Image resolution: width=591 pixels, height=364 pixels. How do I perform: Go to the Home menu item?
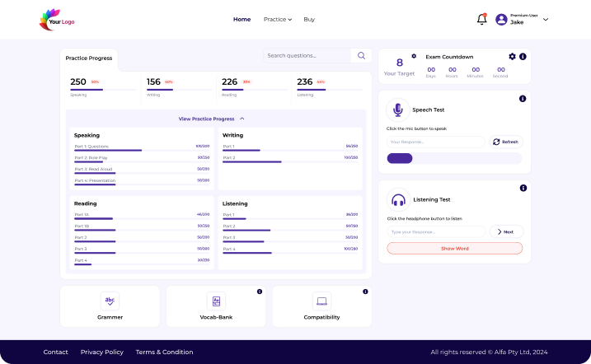[242, 19]
